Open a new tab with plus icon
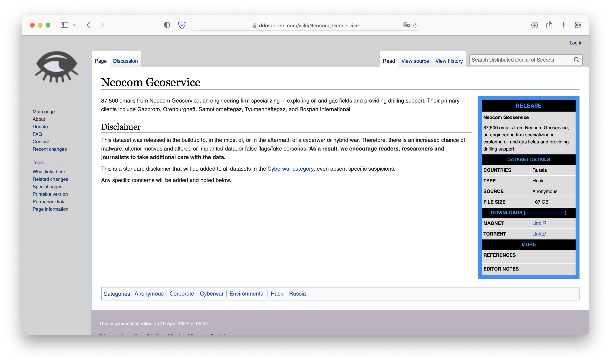Viewport: 611px width, 364px height. pyautogui.click(x=564, y=25)
